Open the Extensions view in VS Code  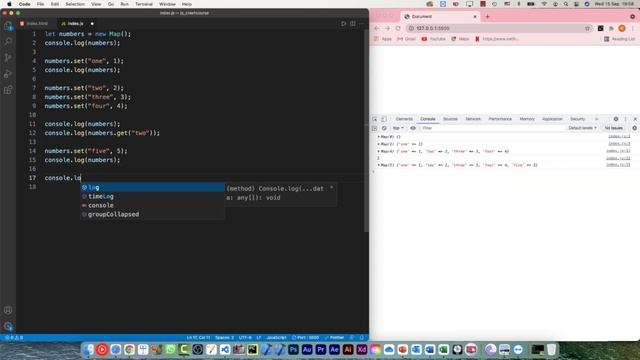tap(8, 90)
